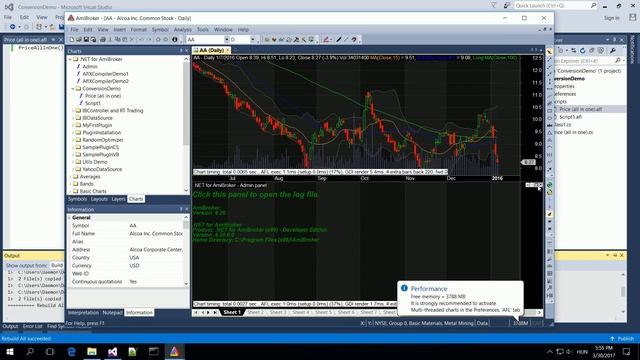Select Price (all in one) in Charts tree
The width and height of the screenshot is (640, 360).
coord(103,96)
